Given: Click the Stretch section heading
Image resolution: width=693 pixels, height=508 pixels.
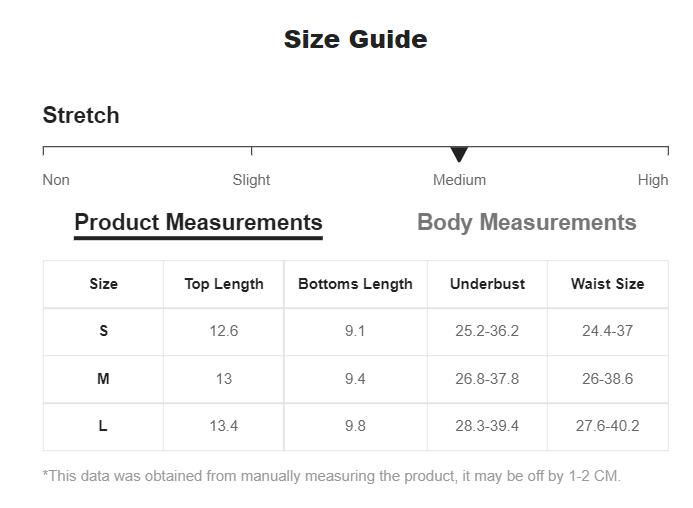Looking at the screenshot, I should [81, 115].
